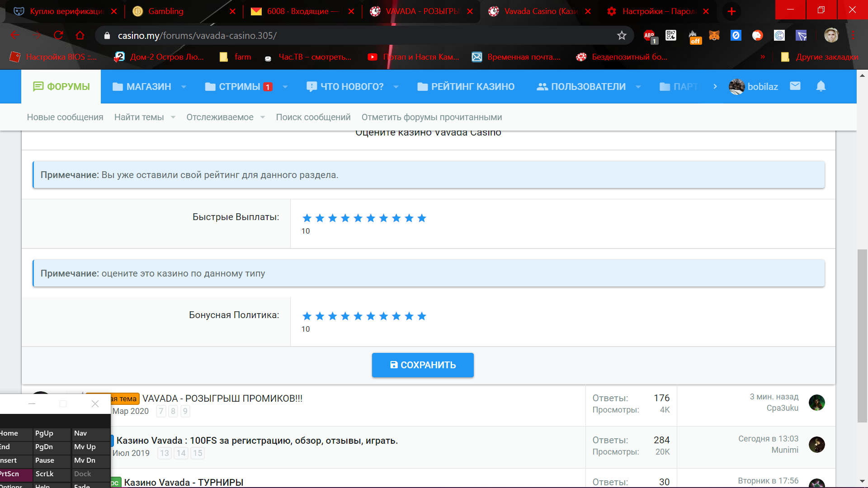Open Munimi avatar on second thread
Viewport: 868px width, 488px height.
pos(816,445)
